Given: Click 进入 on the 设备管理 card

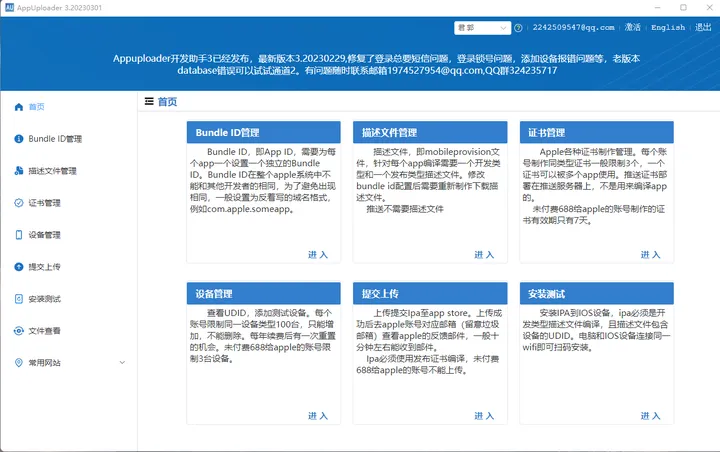Looking at the screenshot, I should coord(318,416).
